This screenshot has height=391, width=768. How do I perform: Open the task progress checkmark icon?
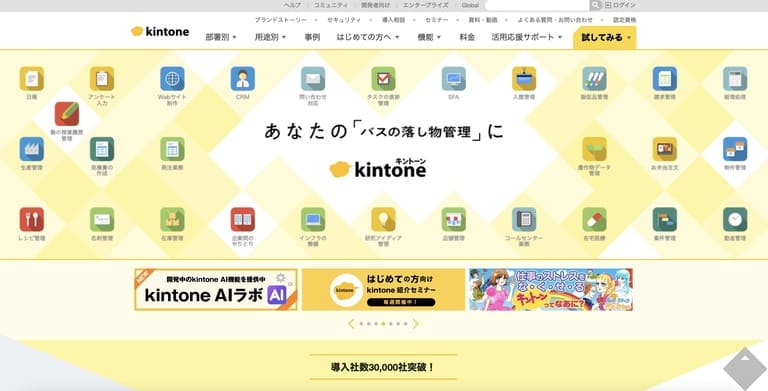point(384,78)
